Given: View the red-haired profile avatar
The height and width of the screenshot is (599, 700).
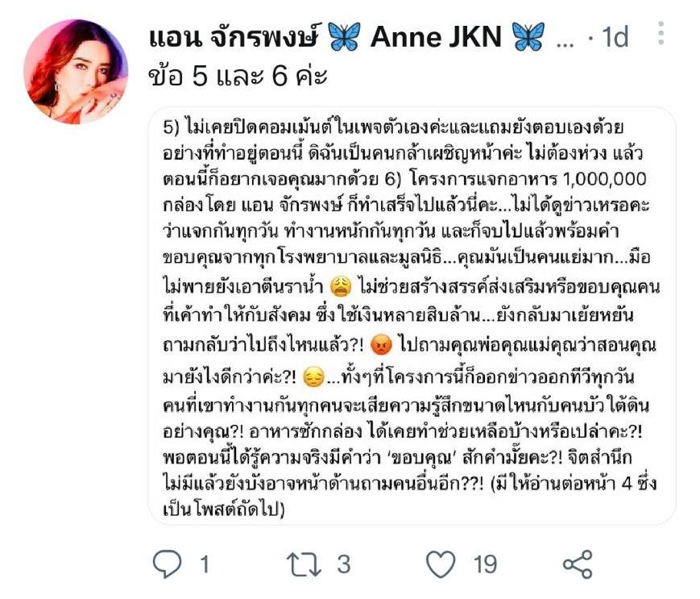Looking at the screenshot, I should pyautogui.click(x=76, y=72).
